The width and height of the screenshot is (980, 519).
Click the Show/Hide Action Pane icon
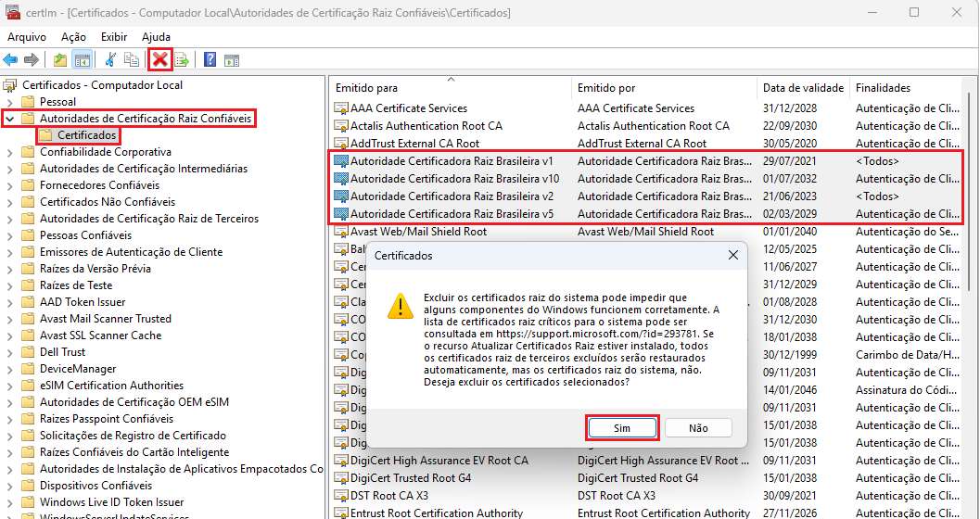click(232, 60)
